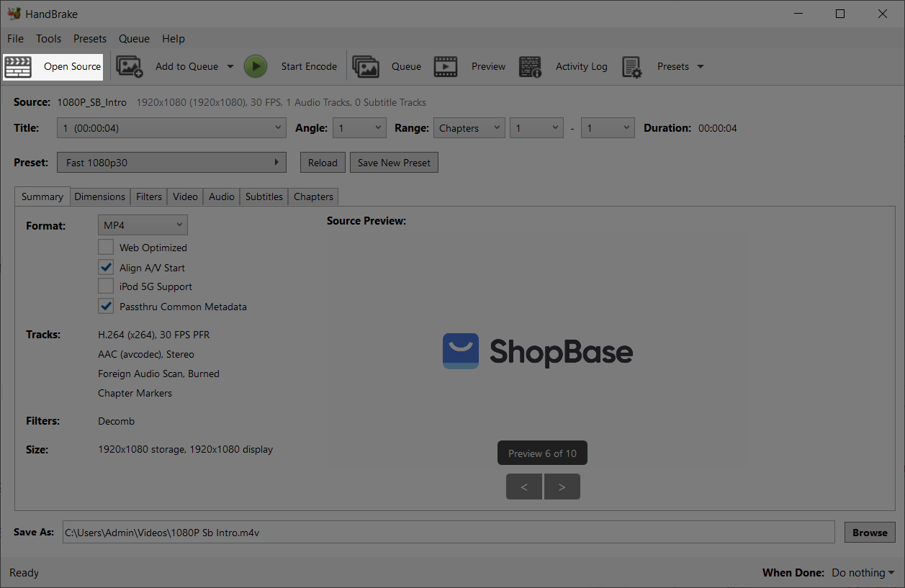Click the HandBrake app logo in title bar

(x=14, y=14)
